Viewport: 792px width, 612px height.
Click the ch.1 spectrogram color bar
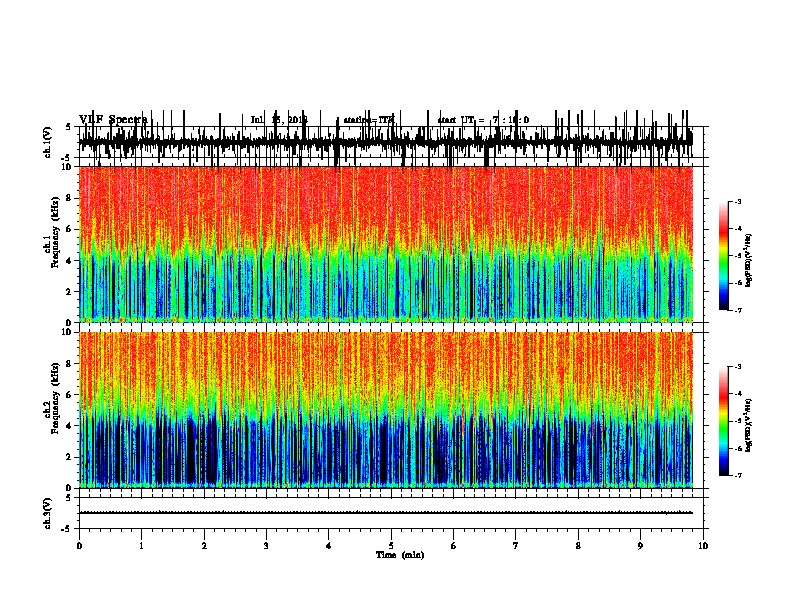[x=724, y=256]
